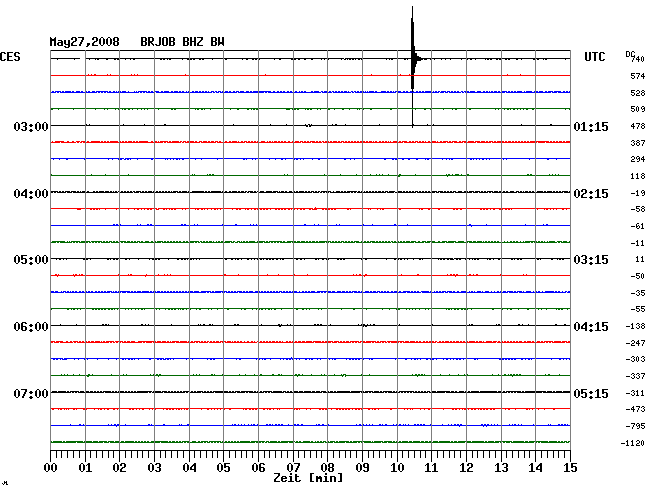This screenshot has width=650, height=494.
Task: Click the 01:15 UTC time label
Action: (591, 126)
